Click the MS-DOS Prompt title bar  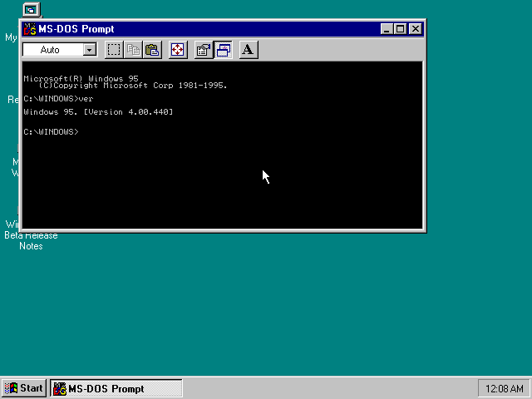coord(223,29)
